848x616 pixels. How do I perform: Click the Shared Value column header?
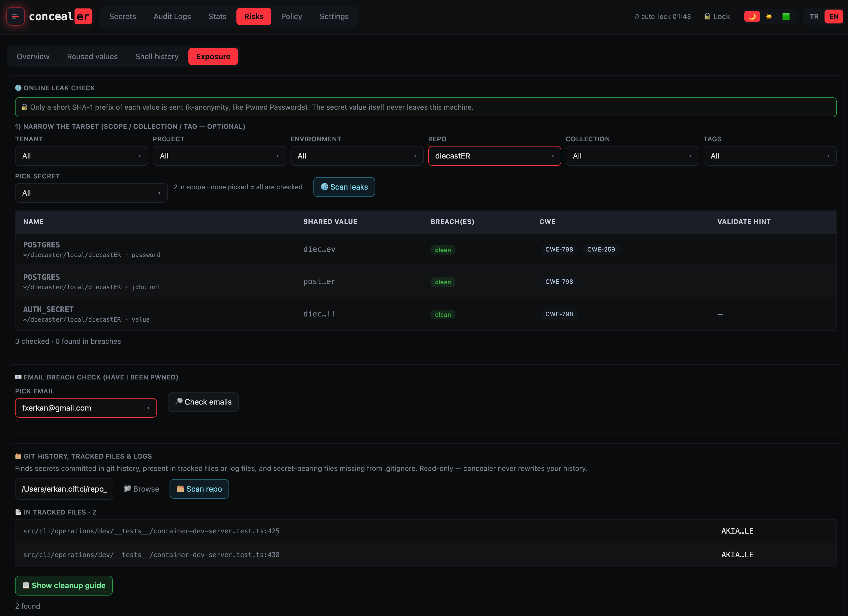point(330,222)
